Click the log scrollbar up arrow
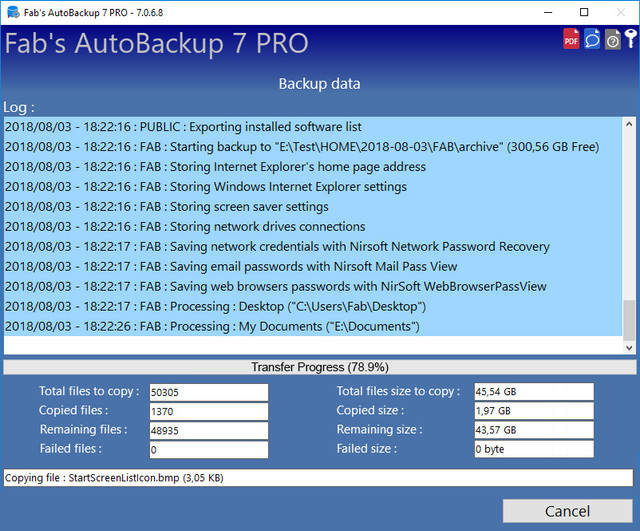This screenshot has width=640, height=531. (x=629, y=124)
